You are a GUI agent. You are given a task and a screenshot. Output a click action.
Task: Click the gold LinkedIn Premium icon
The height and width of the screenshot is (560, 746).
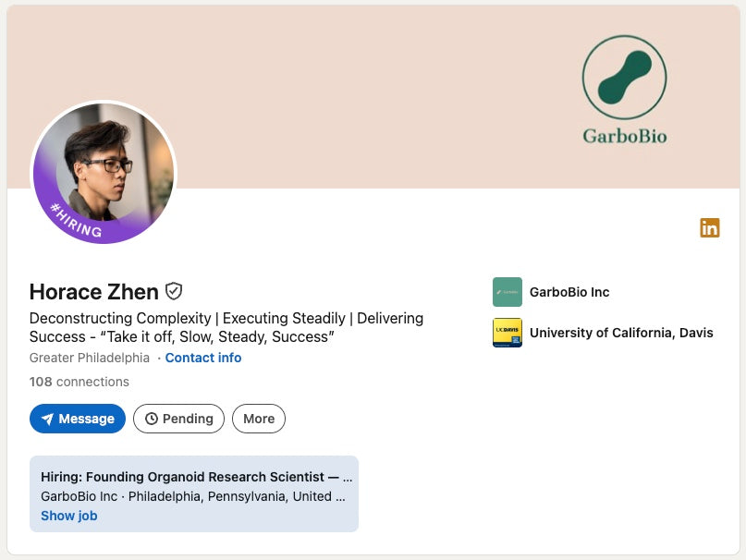click(709, 228)
